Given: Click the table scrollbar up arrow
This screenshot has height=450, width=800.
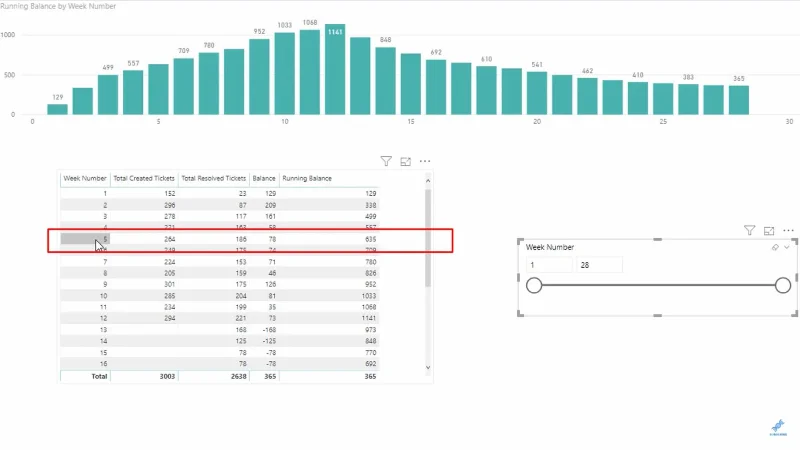Looking at the screenshot, I should 428,181.
